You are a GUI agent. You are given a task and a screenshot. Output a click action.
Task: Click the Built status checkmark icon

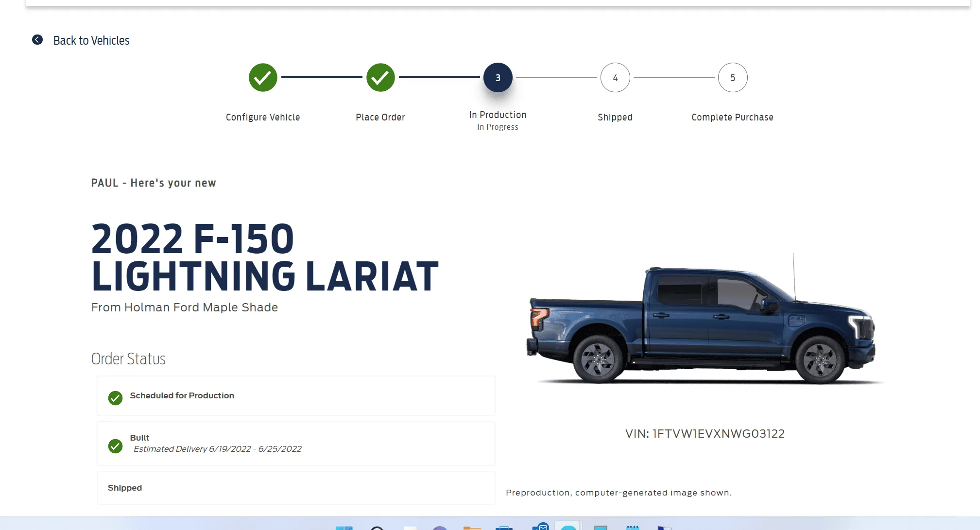point(115,446)
